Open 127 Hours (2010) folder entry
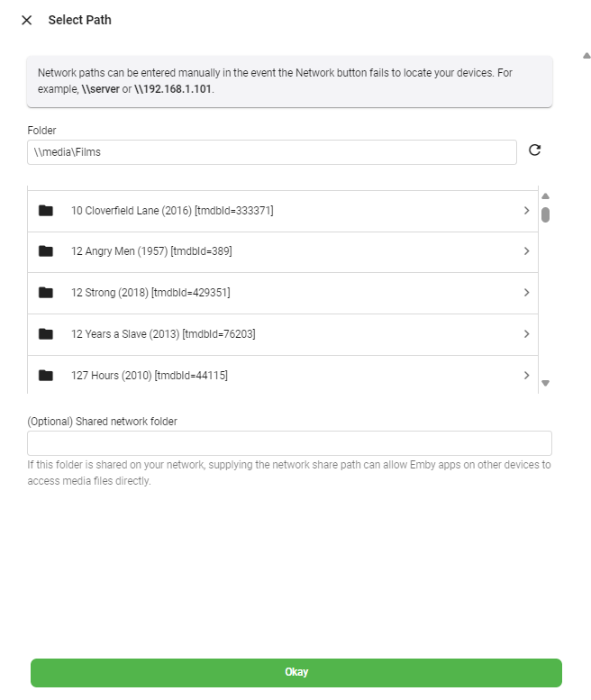Screen dimensions: 591x700 tap(149, 376)
